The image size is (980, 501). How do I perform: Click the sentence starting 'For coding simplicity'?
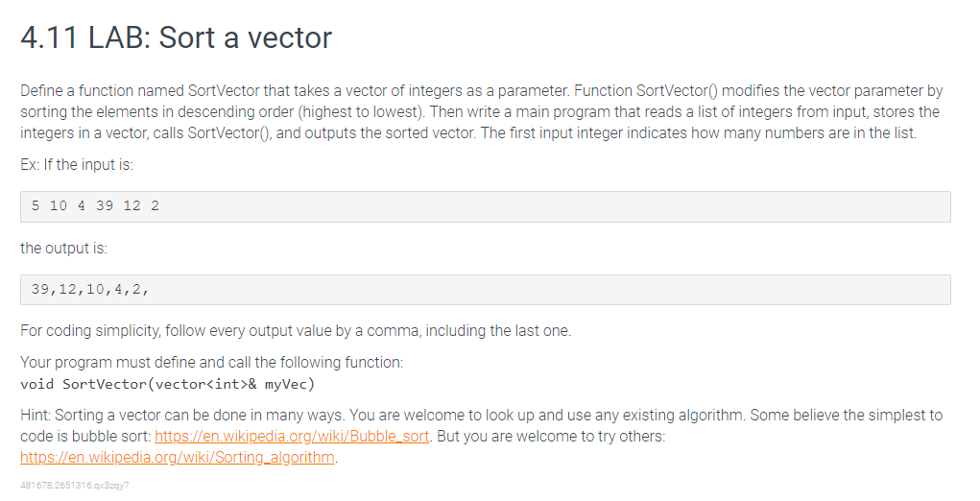[x=296, y=330]
